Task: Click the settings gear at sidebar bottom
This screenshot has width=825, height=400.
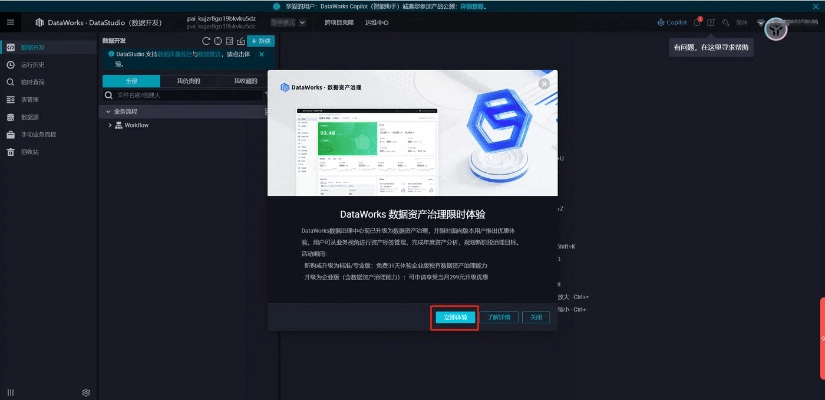Action: tap(86, 393)
